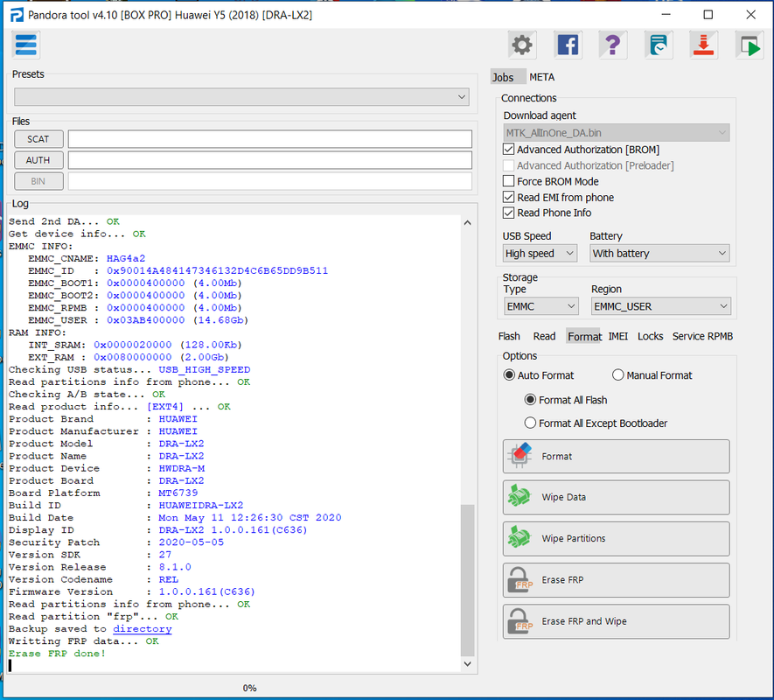Click the Wipe Data button
Screen dimensions: 774x700
[616, 498]
